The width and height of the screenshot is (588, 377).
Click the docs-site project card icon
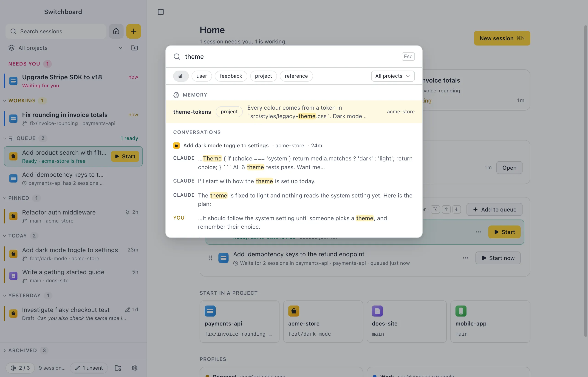(x=377, y=311)
